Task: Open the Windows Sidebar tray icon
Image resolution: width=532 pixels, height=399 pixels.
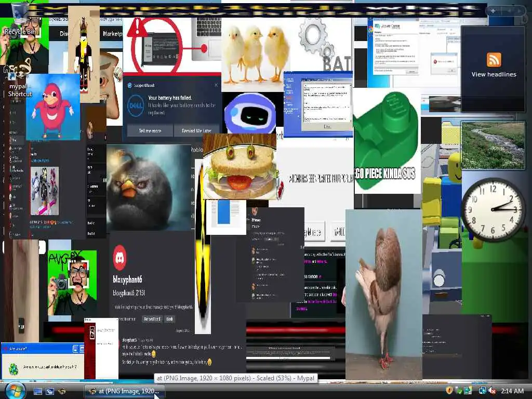Action: click(468, 391)
